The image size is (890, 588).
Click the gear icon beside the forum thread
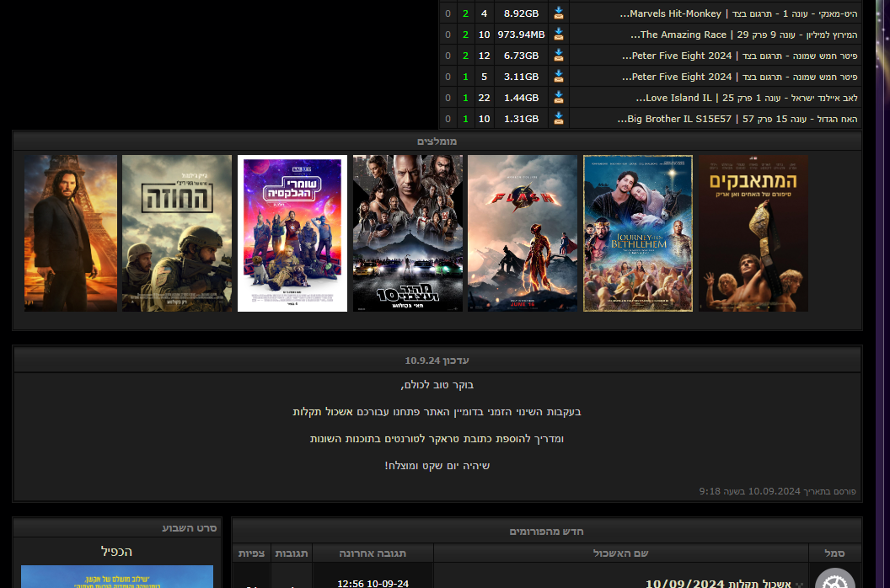tap(834, 580)
